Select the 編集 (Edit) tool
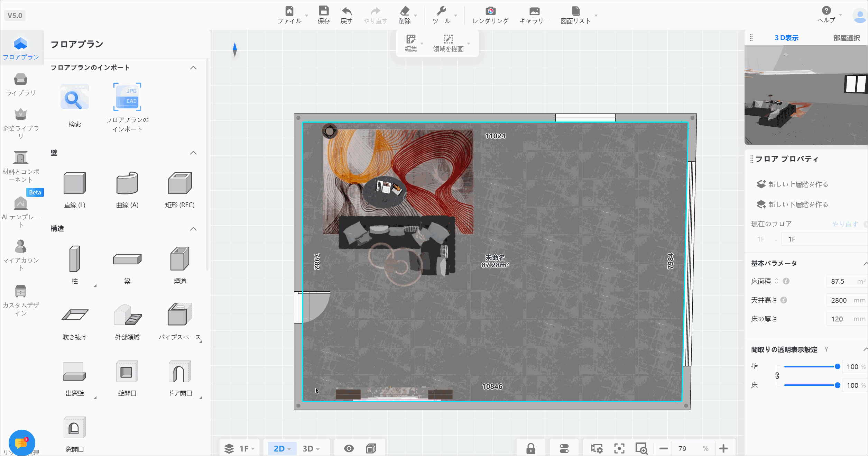The image size is (868, 456). coord(411,43)
